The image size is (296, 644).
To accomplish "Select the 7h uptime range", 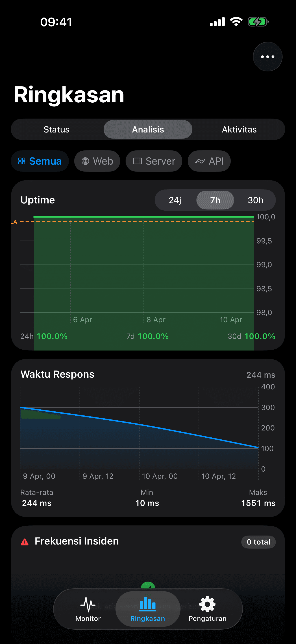I will click(x=215, y=200).
